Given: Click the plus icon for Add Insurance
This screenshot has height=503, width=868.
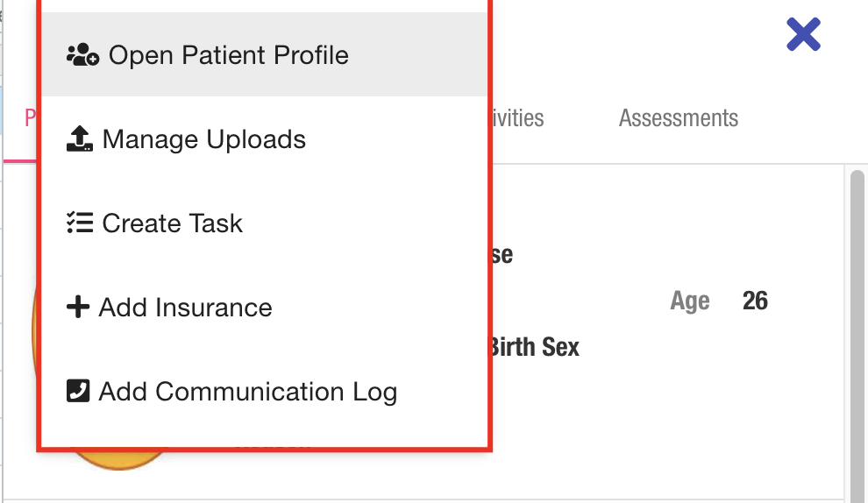Looking at the screenshot, I should click(78, 308).
